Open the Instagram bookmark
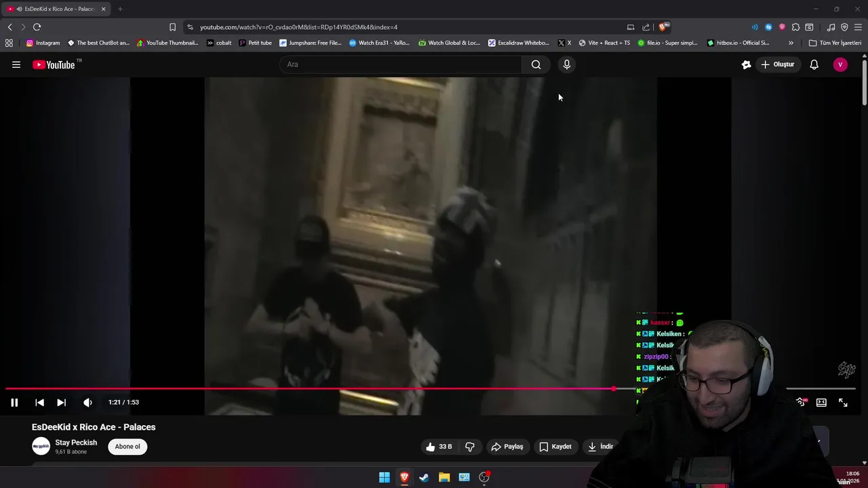868x488 pixels. pos(43,43)
